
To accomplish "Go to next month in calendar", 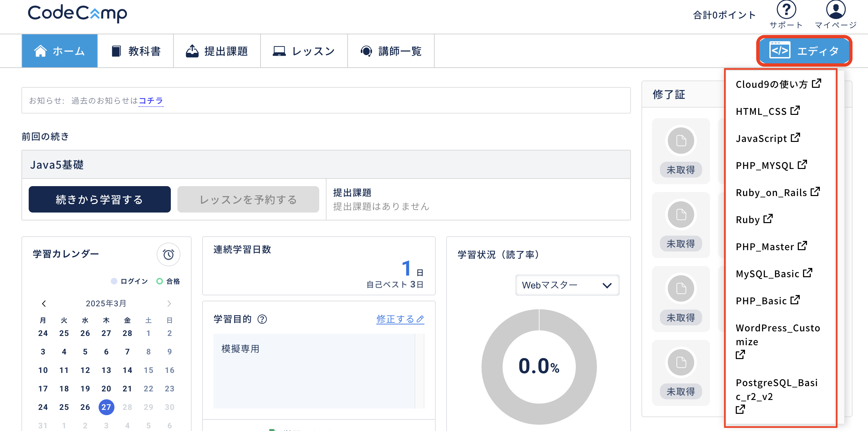I will click(169, 304).
